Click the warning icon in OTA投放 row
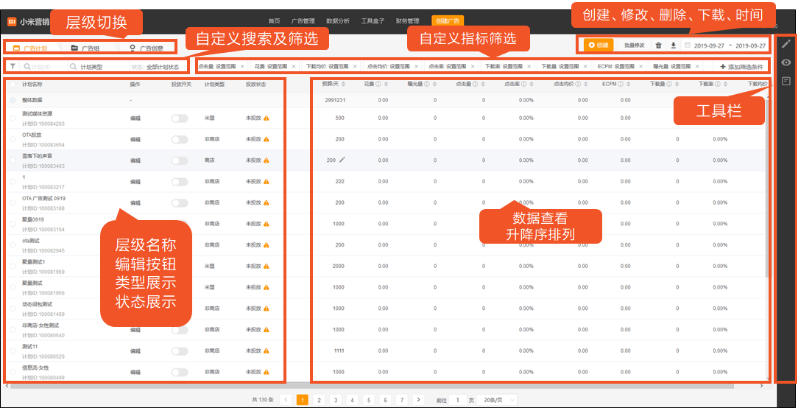The width and height of the screenshot is (797, 412). (x=266, y=139)
